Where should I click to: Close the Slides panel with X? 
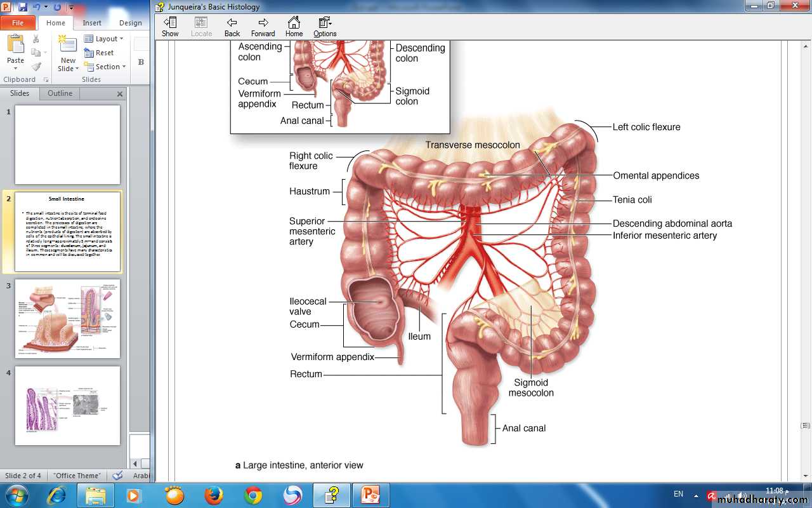click(x=120, y=94)
